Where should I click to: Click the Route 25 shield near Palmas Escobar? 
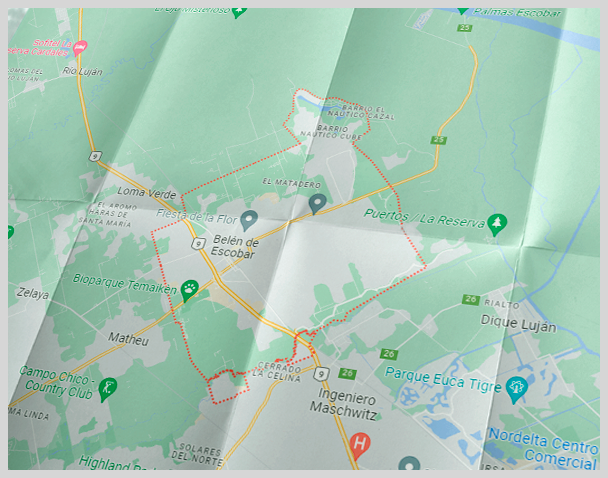tap(465, 29)
